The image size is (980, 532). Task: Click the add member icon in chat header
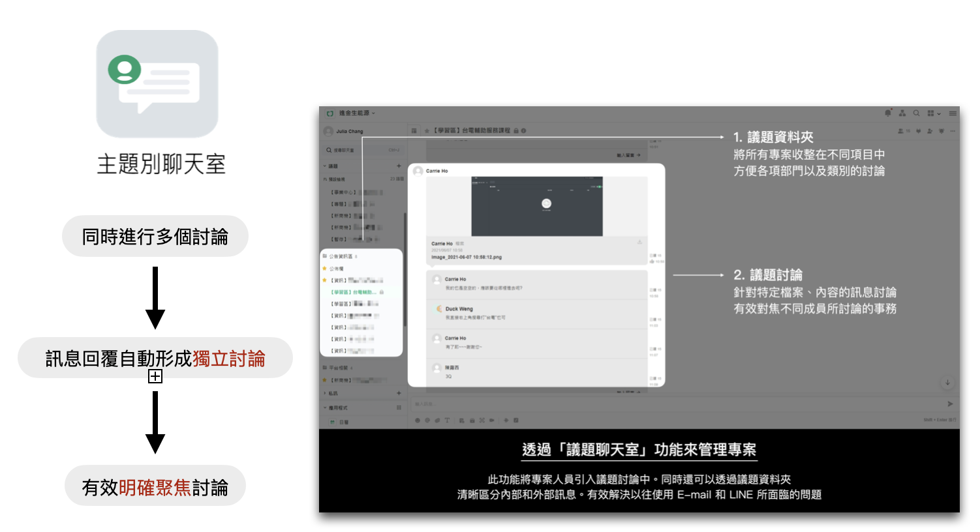tap(930, 131)
